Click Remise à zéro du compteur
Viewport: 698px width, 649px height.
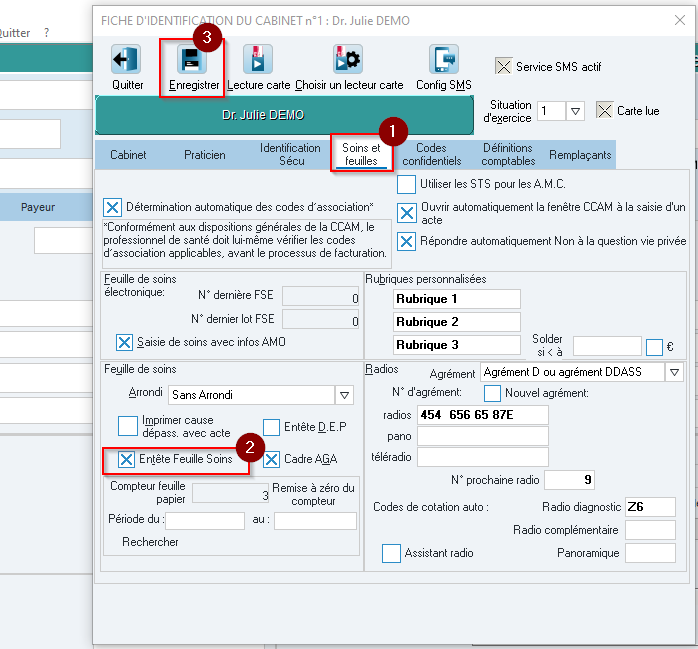[x=313, y=495]
